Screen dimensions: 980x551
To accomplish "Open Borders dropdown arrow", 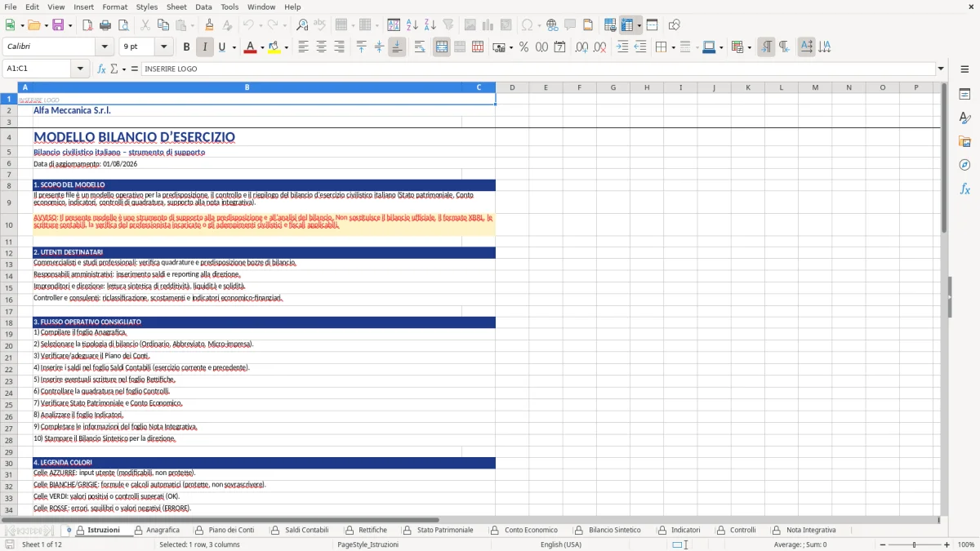I will (675, 47).
